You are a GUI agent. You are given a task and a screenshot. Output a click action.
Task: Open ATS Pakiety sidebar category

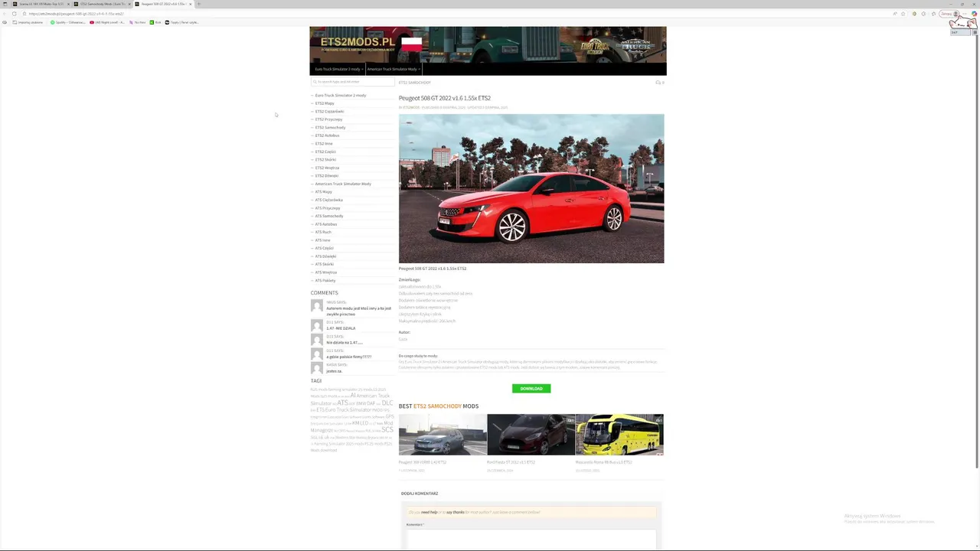[325, 280]
